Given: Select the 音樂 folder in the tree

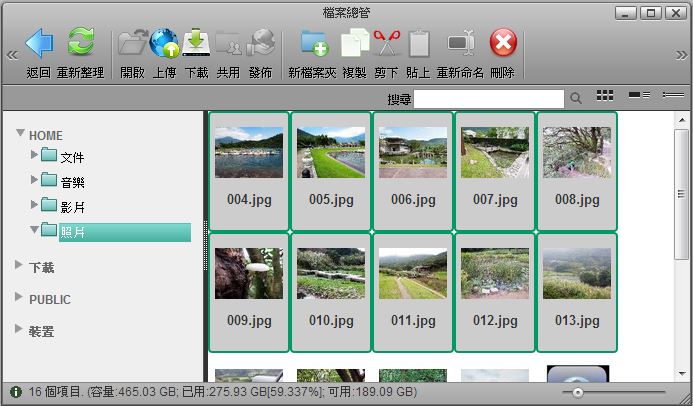Looking at the screenshot, I should [72, 182].
